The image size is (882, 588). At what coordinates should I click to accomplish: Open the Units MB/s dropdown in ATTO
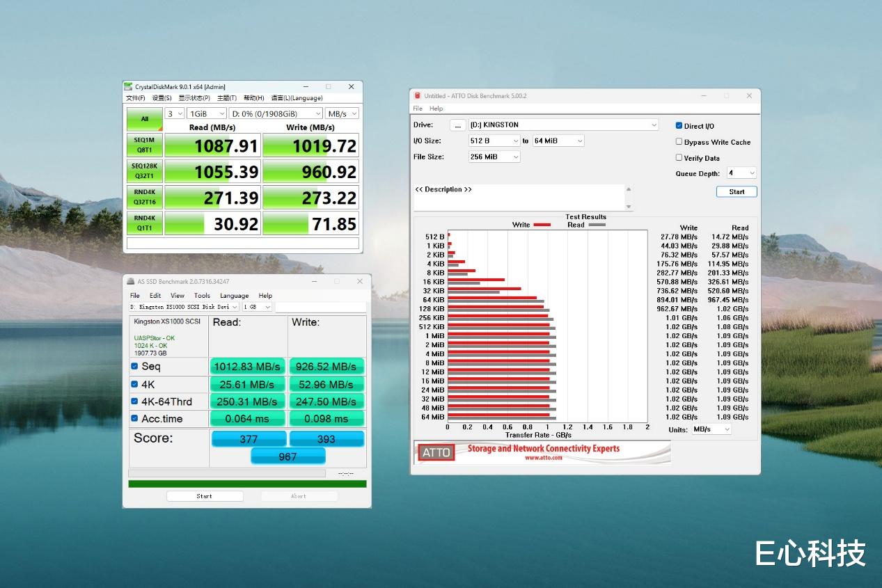[711, 429]
